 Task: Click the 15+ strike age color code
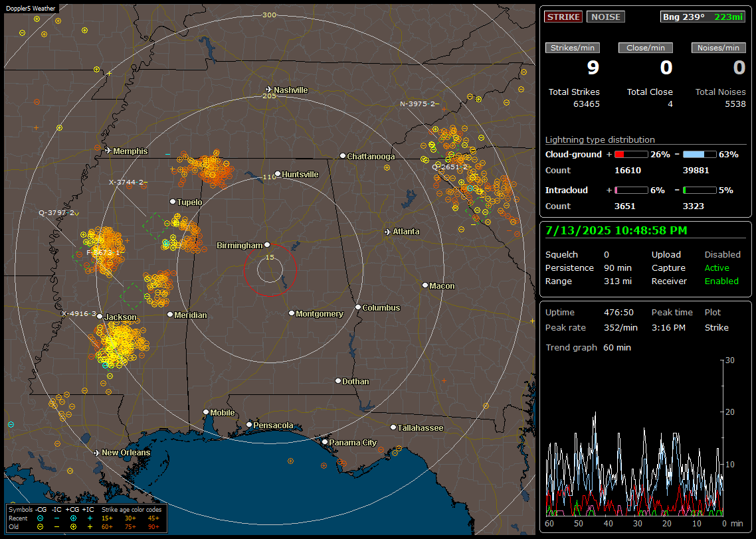point(107,518)
